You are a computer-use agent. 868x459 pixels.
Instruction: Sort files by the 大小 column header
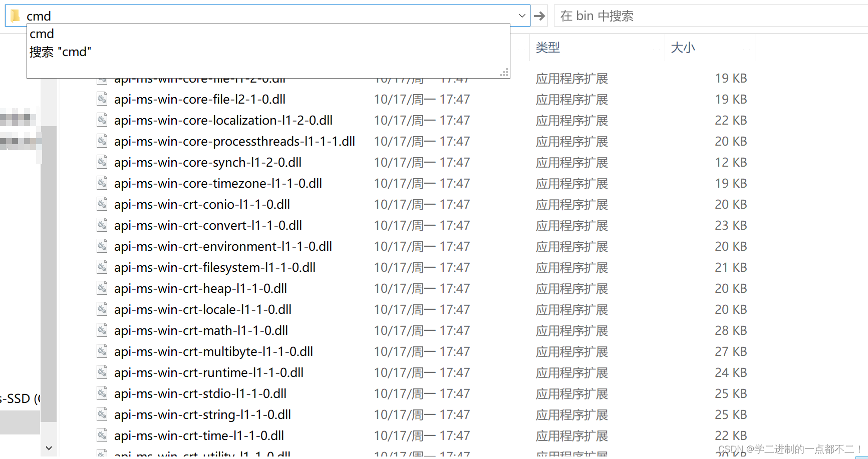coord(683,47)
